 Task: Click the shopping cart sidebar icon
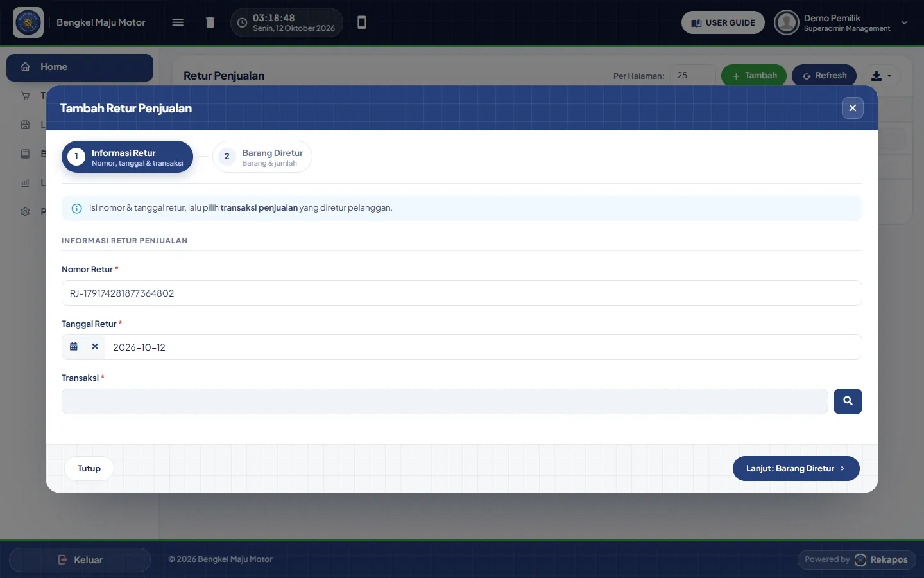pyautogui.click(x=26, y=96)
